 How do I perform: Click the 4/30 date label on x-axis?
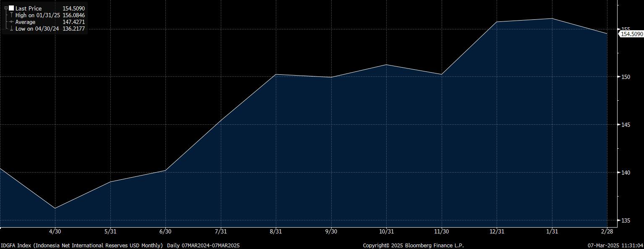click(x=55, y=231)
